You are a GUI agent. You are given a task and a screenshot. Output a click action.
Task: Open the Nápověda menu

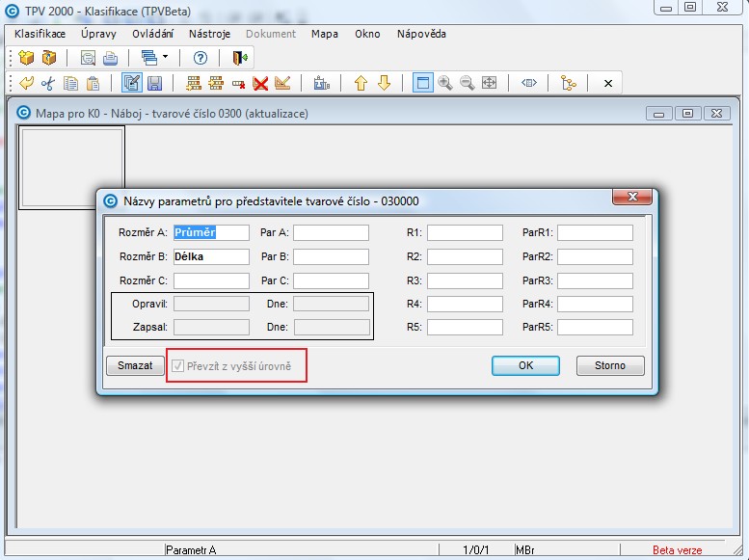[421, 34]
